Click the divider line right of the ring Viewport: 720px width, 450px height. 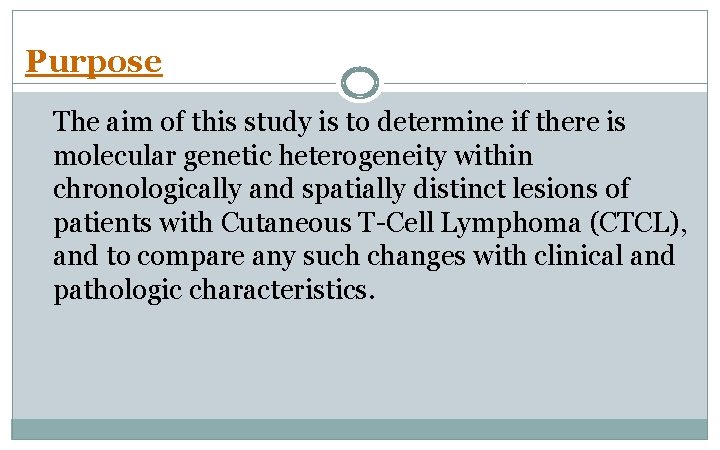tap(540, 83)
